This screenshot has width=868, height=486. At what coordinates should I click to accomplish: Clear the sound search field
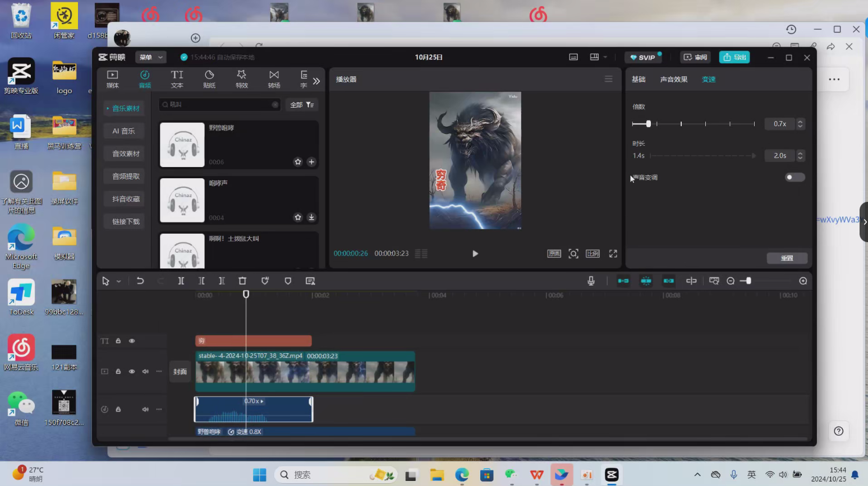click(275, 105)
